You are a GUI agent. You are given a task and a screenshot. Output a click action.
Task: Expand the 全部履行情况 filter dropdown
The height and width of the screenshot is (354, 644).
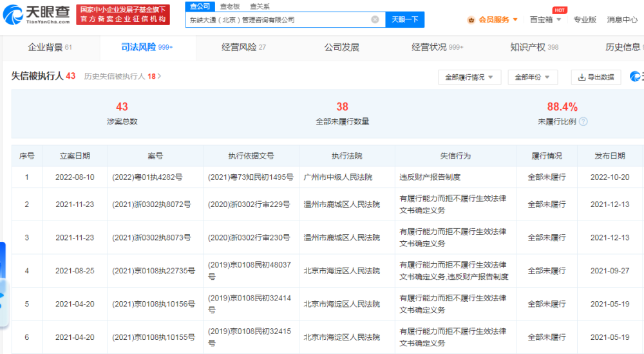pos(469,77)
